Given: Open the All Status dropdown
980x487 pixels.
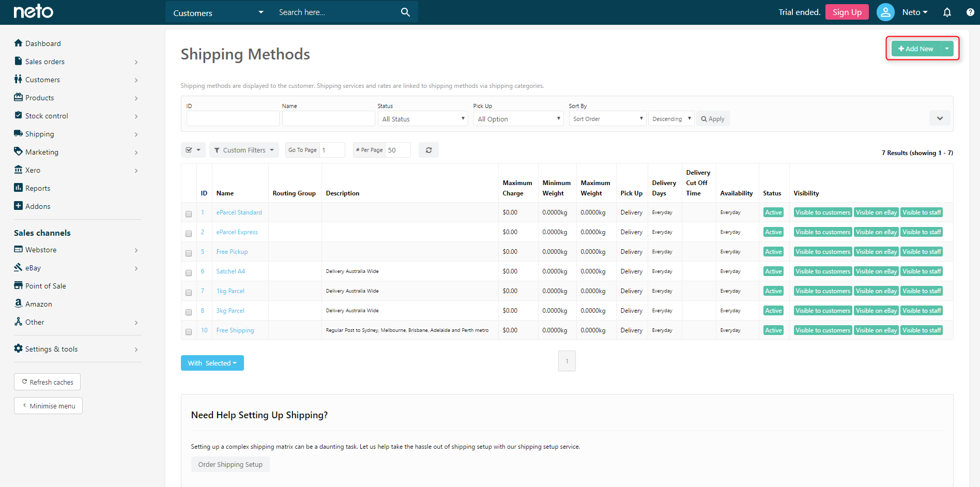Looking at the screenshot, I should (423, 118).
